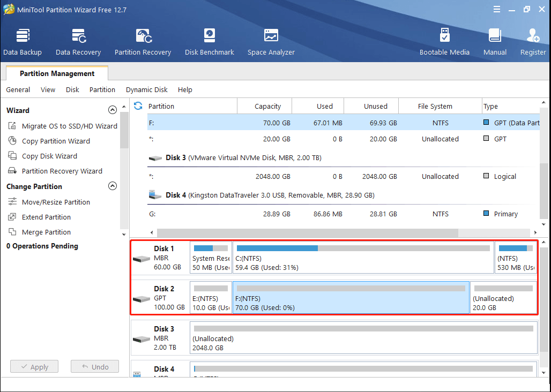551x392 pixels.
Task: Click the Migrate OS to SSD/HD Wizard icon
Action: click(12, 126)
